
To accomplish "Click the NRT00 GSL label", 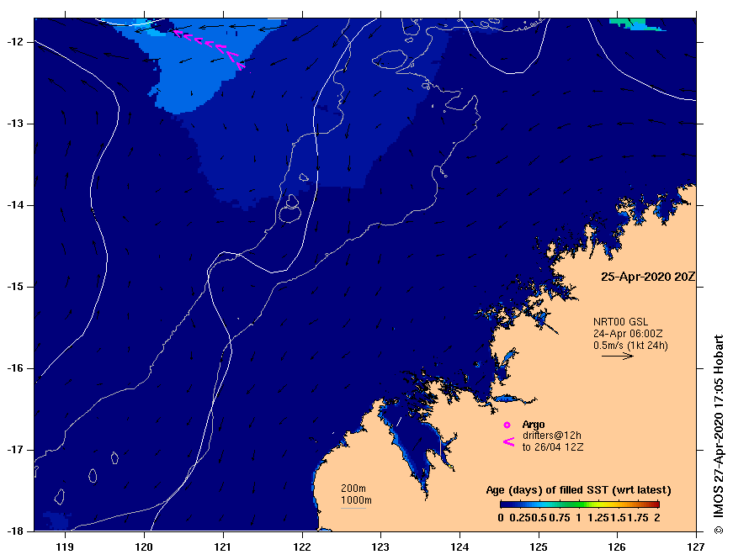I will pos(620,322).
